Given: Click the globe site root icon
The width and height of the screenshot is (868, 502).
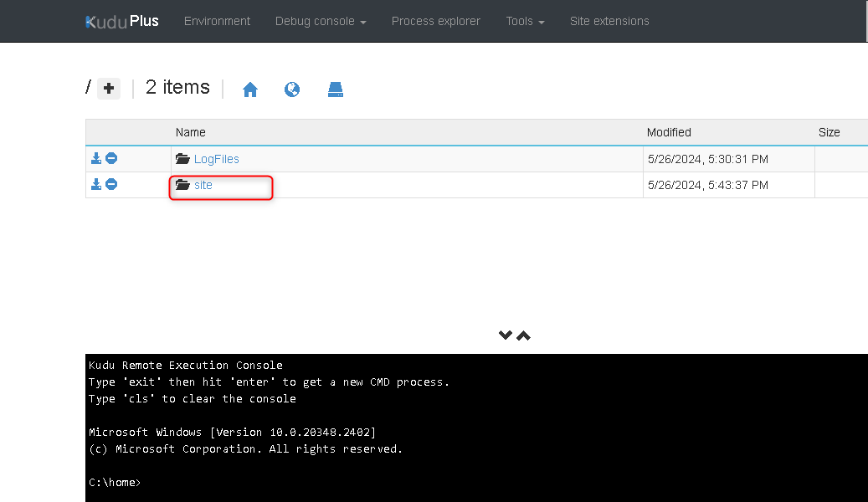Looking at the screenshot, I should click(292, 90).
